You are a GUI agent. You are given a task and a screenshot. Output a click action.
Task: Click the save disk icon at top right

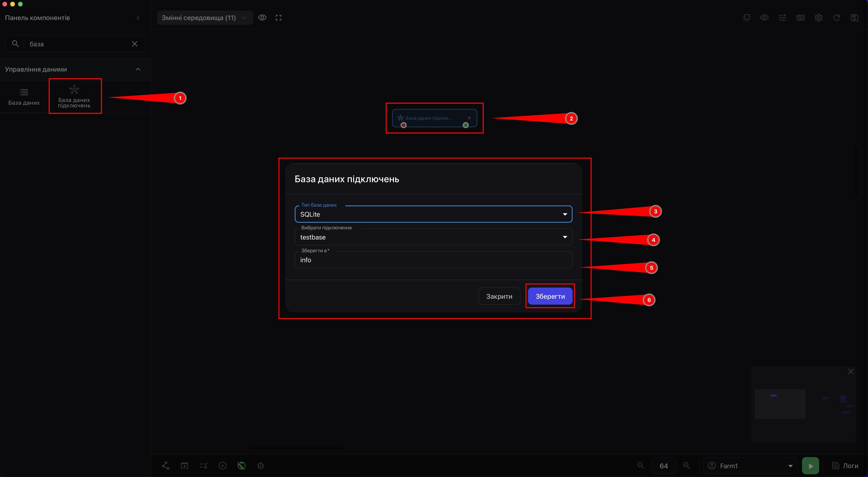tap(854, 18)
